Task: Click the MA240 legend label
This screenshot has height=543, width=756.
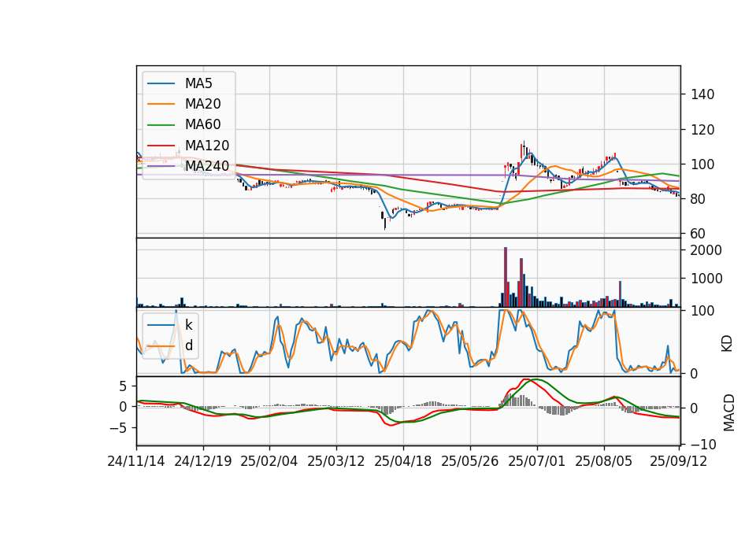Action: [207, 166]
